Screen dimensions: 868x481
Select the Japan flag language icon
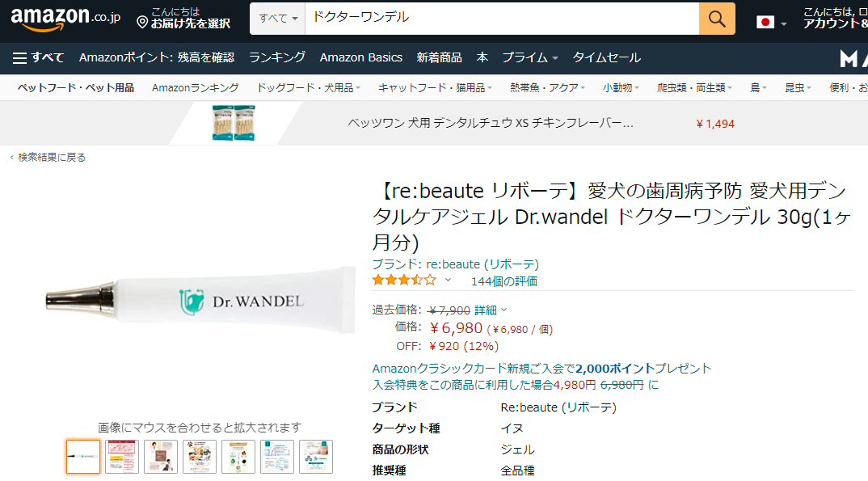coord(765,22)
